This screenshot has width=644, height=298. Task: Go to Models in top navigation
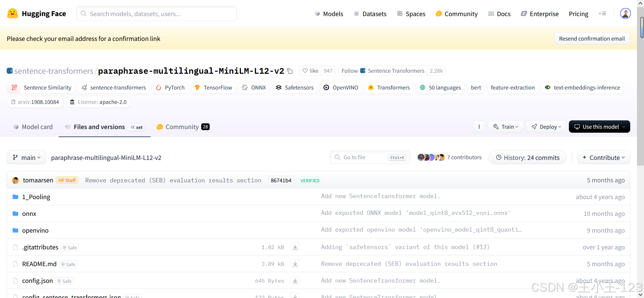click(x=329, y=14)
